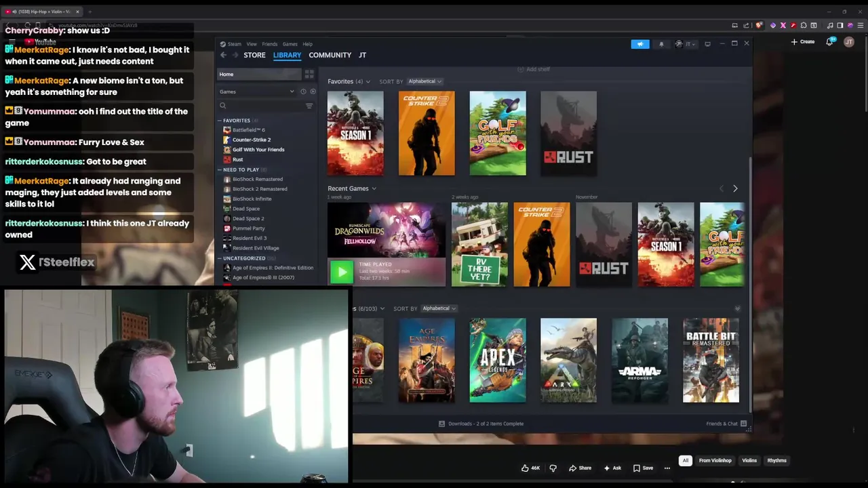Image resolution: width=868 pixels, height=488 pixels.
Task: Share the YouTube video
Action: (580, 468)
